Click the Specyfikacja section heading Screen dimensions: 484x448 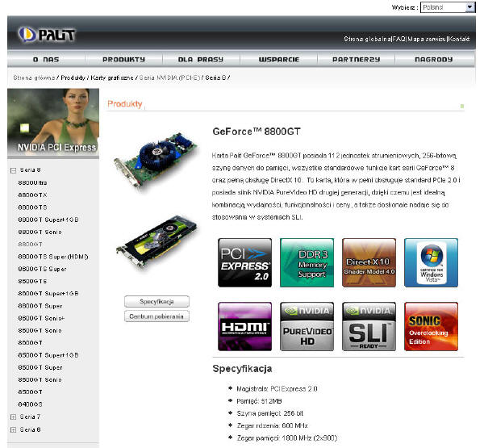click(x=242, y=369)
